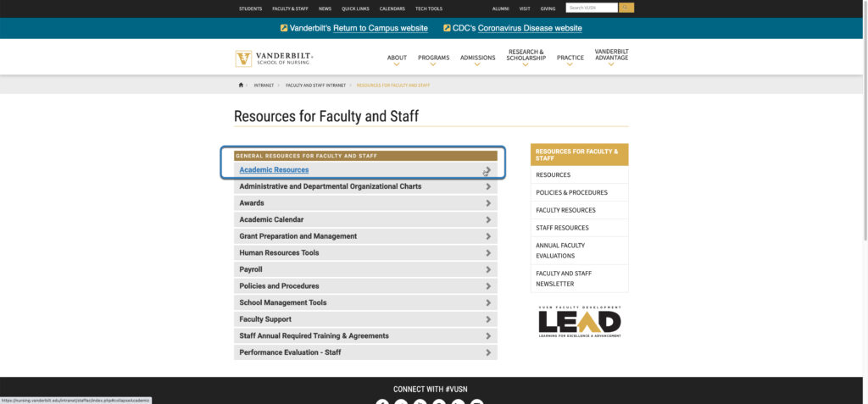Go to Annual Faculty Evaluations in sidebar
This screenshot has width=868, height=404.
click(x=559, y=250)
